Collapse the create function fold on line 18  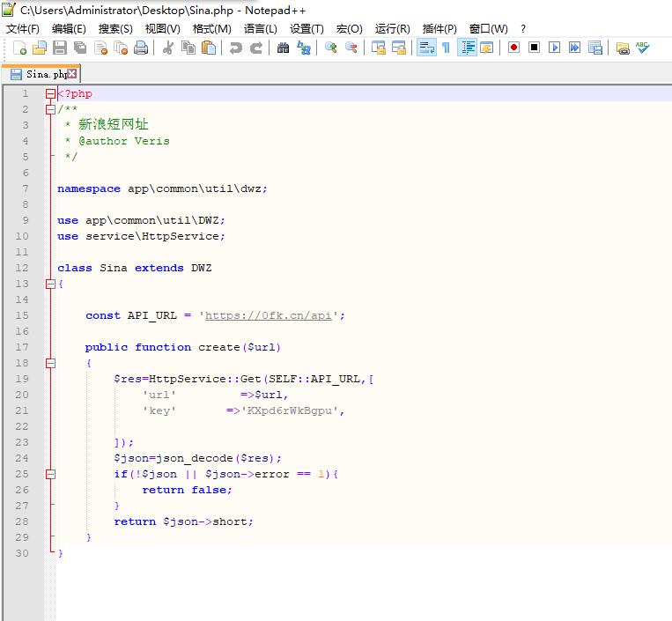point(50,363)
